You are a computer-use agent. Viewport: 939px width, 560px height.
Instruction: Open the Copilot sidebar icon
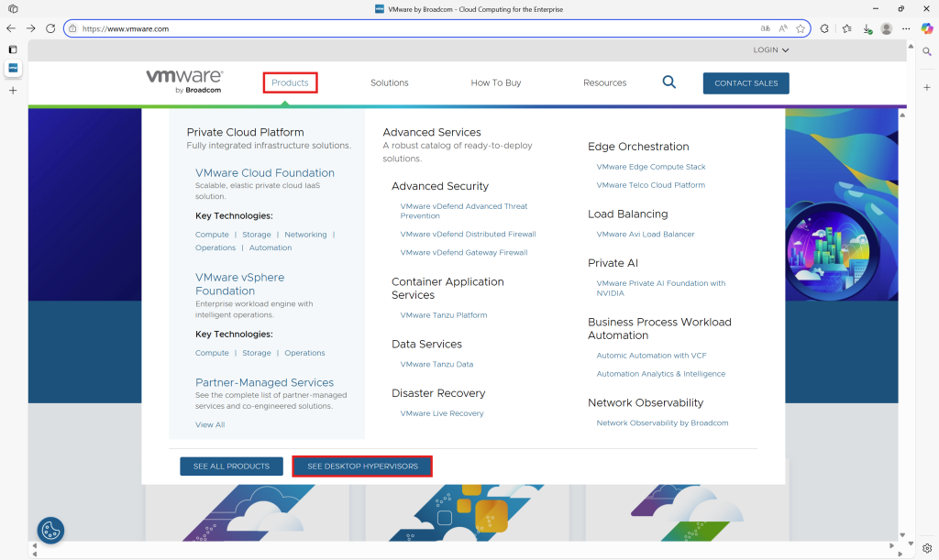point(926,28)
